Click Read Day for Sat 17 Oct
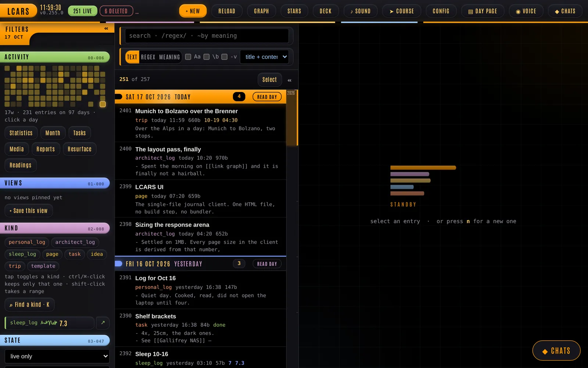Image resolution: width=588 pixels, height=368 pixels. pyautogui.click(x=267, y=97)
